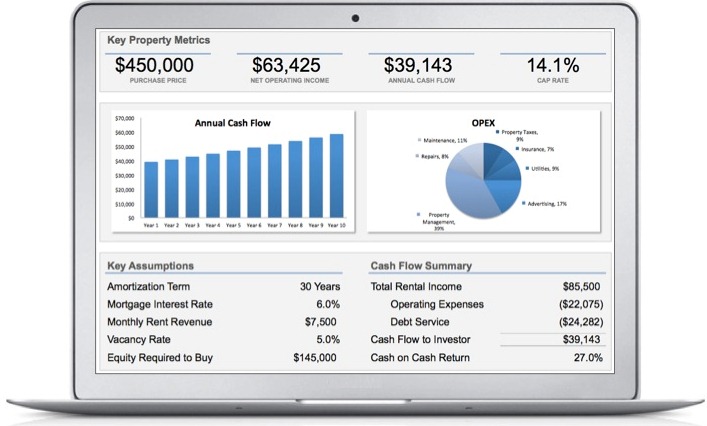Click the $39,143 Cash Flow to Investor value
This screenshot has width=707, height=426.
(581, 339)
